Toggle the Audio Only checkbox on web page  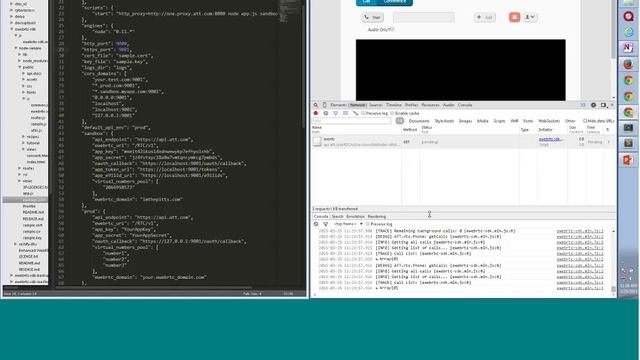392,29
